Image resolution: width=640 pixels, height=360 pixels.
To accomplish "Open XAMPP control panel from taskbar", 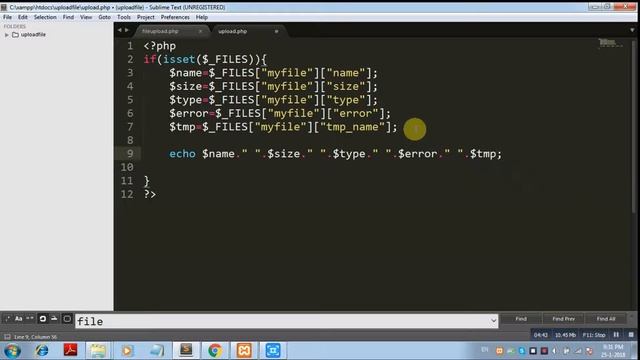I will pyautogui.click(x=244, y=351).
